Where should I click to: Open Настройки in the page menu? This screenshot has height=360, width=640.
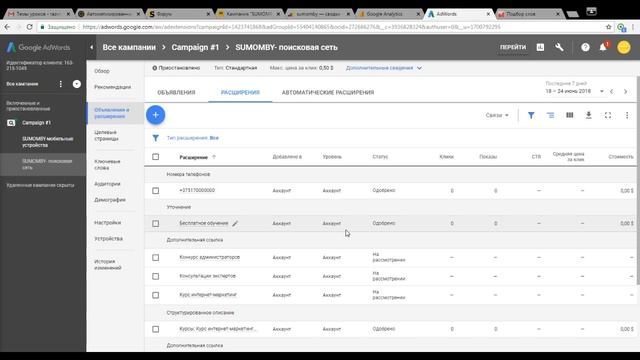click(107, 223)
